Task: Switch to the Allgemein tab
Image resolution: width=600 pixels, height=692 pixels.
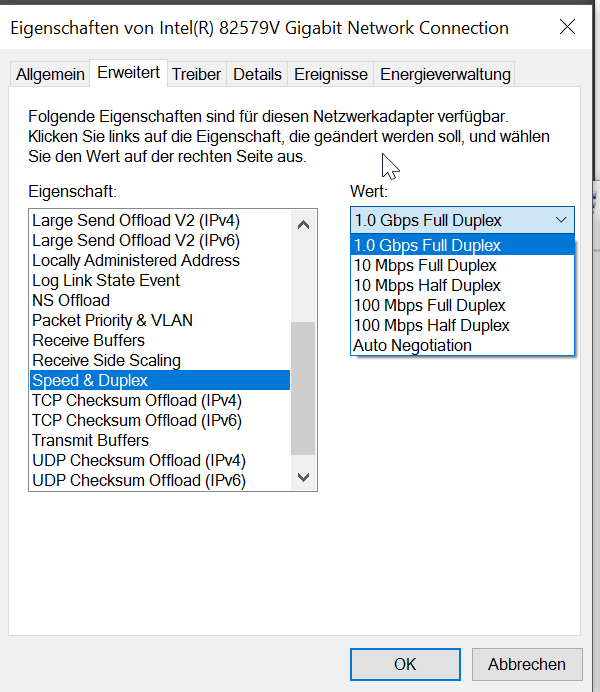Action: click(50, 74)
